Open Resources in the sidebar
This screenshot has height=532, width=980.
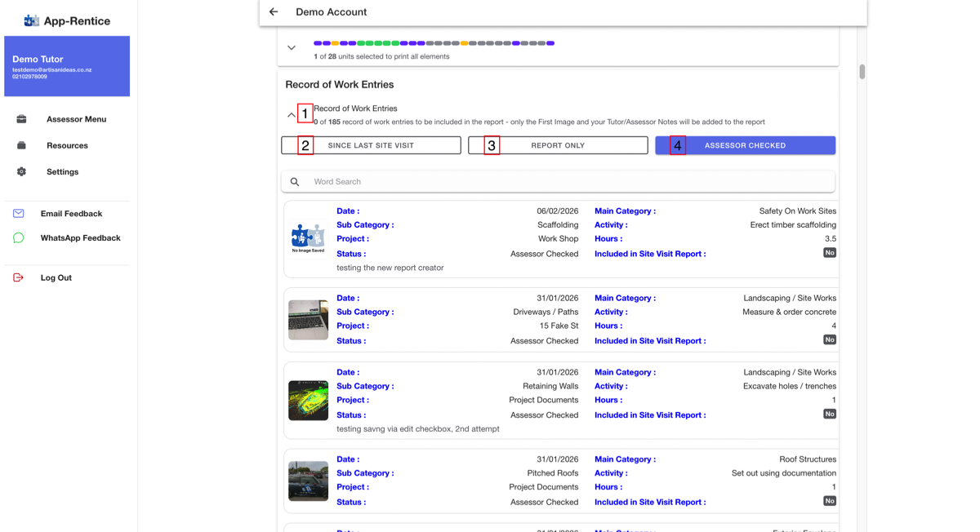pyautogui.click(x=67, y=145)
